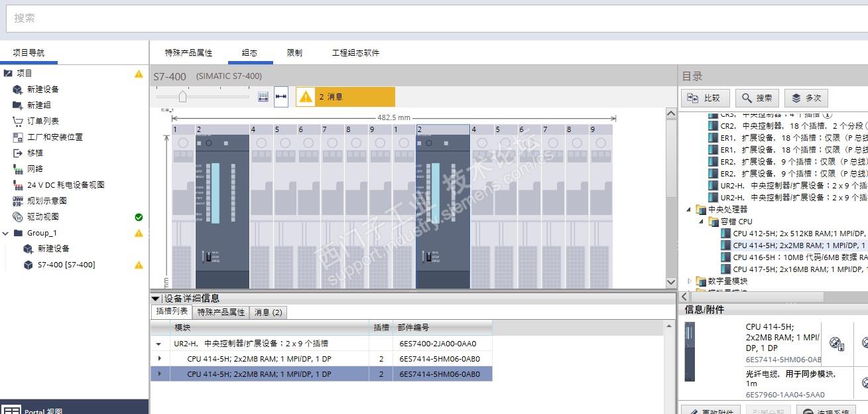Click the 规划示意图 icon
Viewport: 868px width, 414px height.
tap(18, 201)
